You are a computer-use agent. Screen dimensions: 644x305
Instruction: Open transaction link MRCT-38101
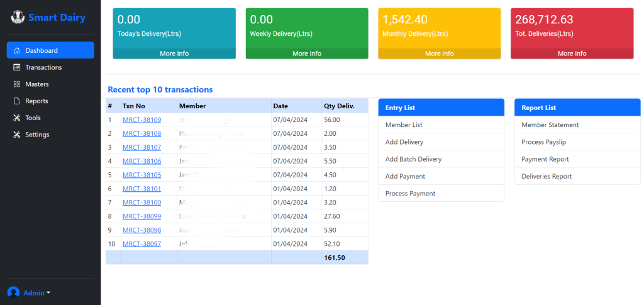142,189
